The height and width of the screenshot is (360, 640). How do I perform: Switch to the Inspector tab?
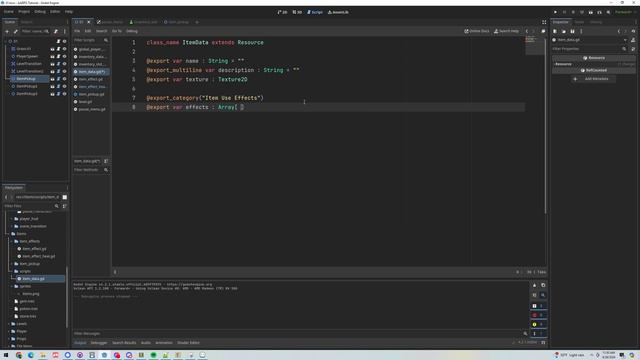pos(560,22)
